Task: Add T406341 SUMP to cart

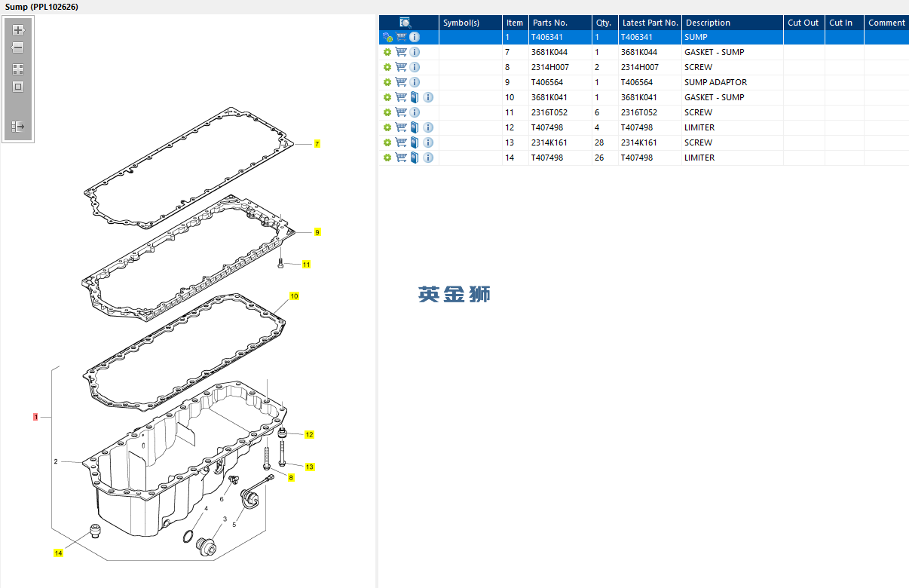Action: (401, 37)
